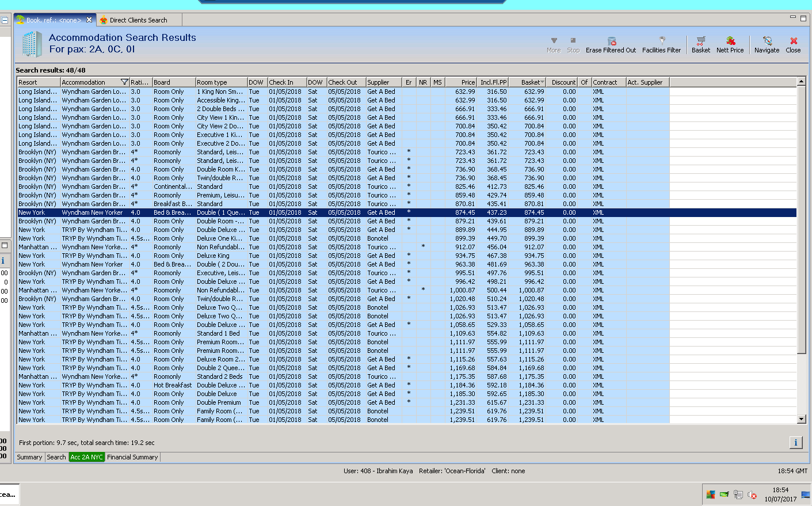The width and height of the screenshot is (812, 506).
Task: Click the muted volume speaker tray icon
Action: (752, 494)
